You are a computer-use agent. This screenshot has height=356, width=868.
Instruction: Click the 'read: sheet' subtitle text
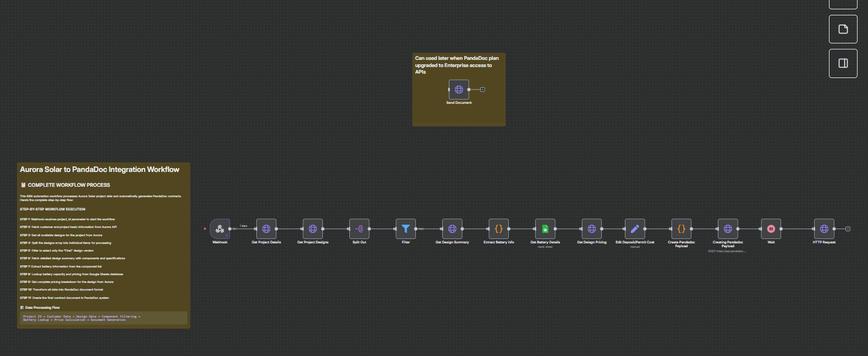tap(545, 247)
